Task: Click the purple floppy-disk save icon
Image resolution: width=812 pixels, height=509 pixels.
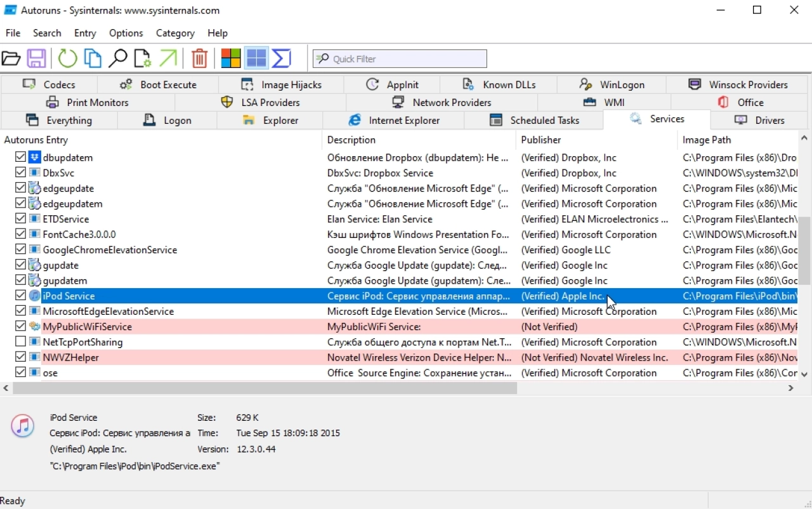Action: click(36, 58)
